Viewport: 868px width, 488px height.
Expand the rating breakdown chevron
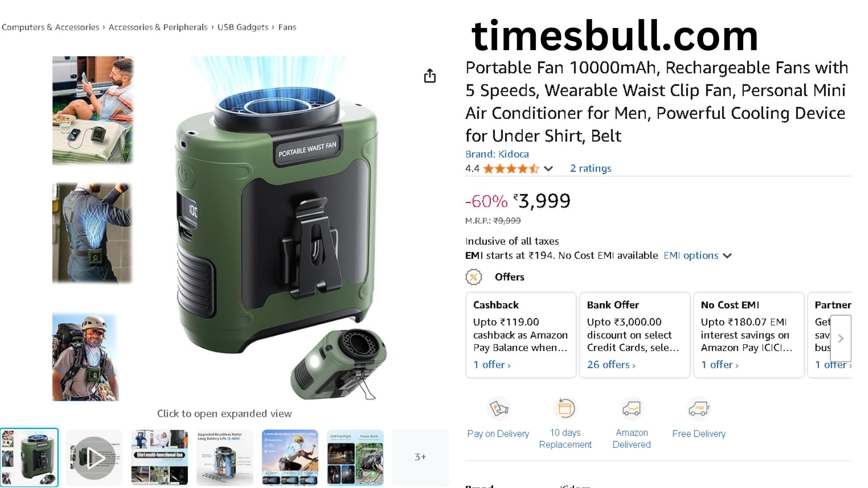click(x=548, y=169)
